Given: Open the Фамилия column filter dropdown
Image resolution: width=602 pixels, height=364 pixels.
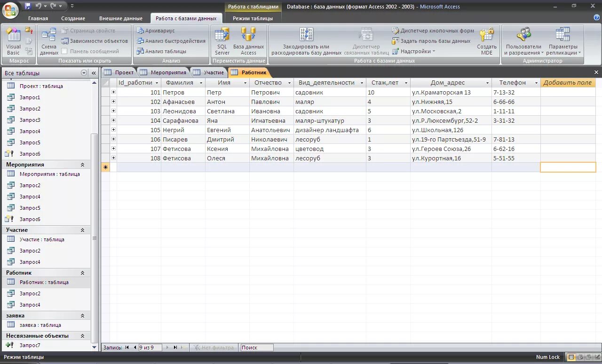Looking at the screenshot, I should [202, 82].
